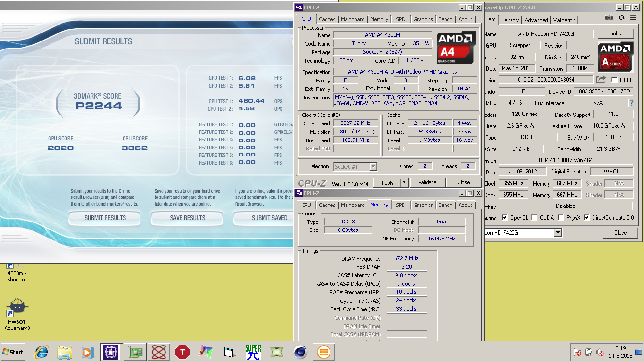The image size is (644, 362).
Task: Click the power plug tray icon
Action: point(588,352)
